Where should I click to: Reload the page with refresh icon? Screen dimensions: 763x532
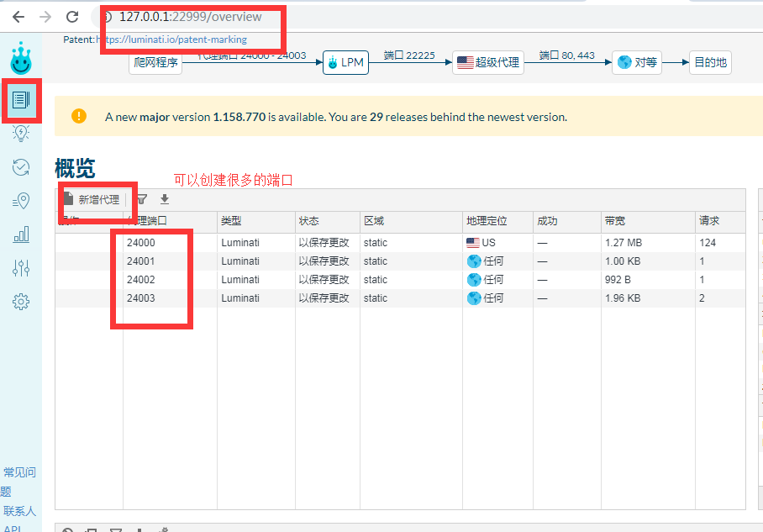[x=72, y=17]
